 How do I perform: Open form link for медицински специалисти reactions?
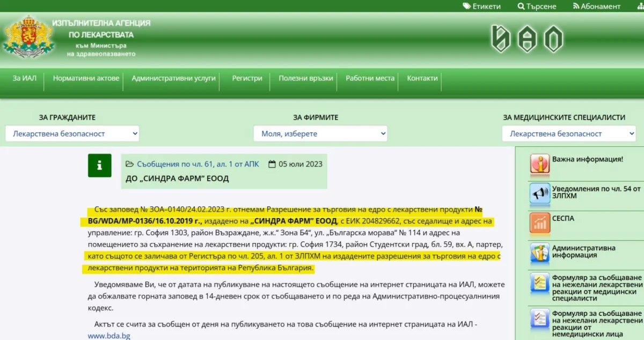click(x=597, y=288)
